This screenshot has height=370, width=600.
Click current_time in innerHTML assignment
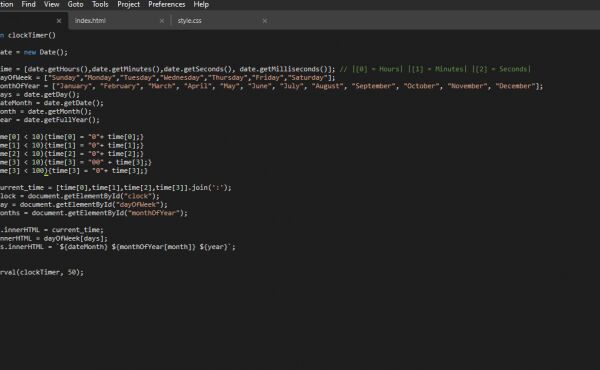coord(75,230)
